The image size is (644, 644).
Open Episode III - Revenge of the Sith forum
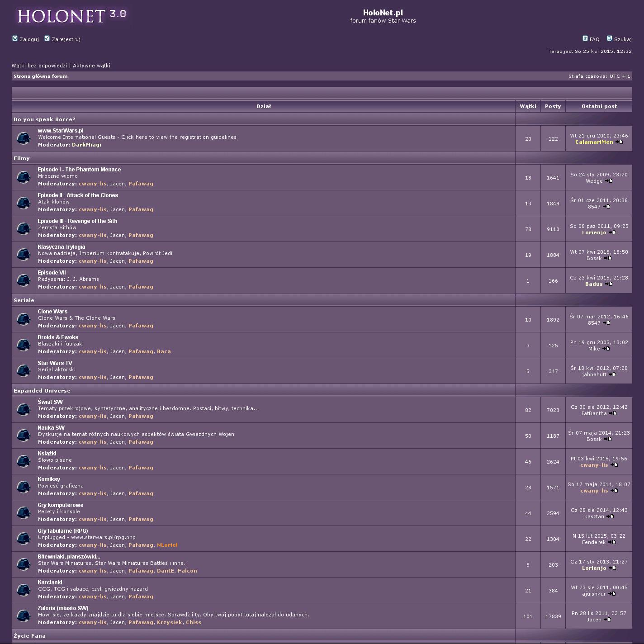(x=77, y=221)
